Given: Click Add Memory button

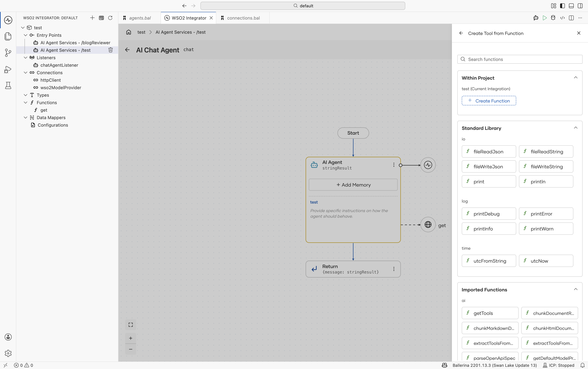Looking at the screenshot, I should tap(353, 185).
